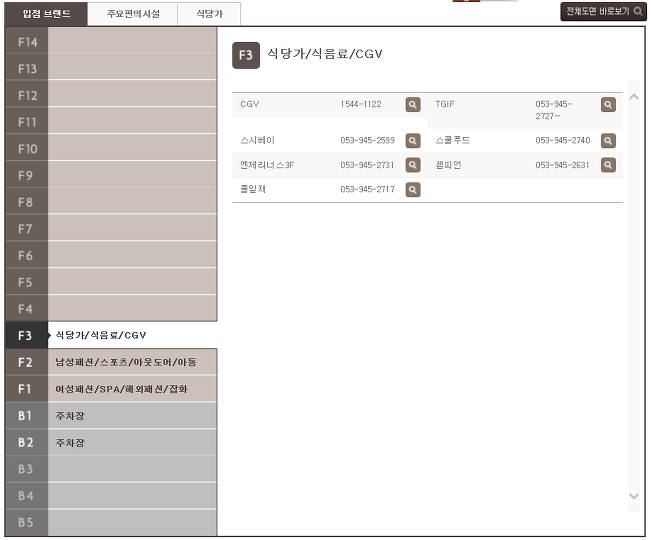The image size is (650, 540).
Task: Click the F3 badge in the heading
Action: pos(246,55)
